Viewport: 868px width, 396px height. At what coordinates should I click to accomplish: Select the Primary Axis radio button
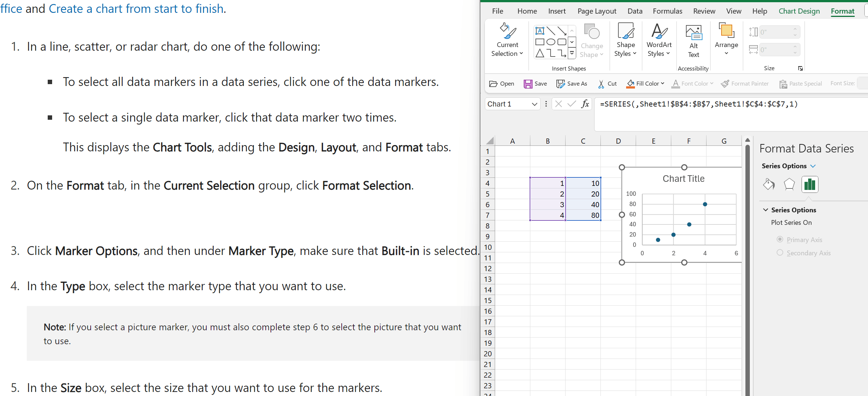[x=780, y=239]
